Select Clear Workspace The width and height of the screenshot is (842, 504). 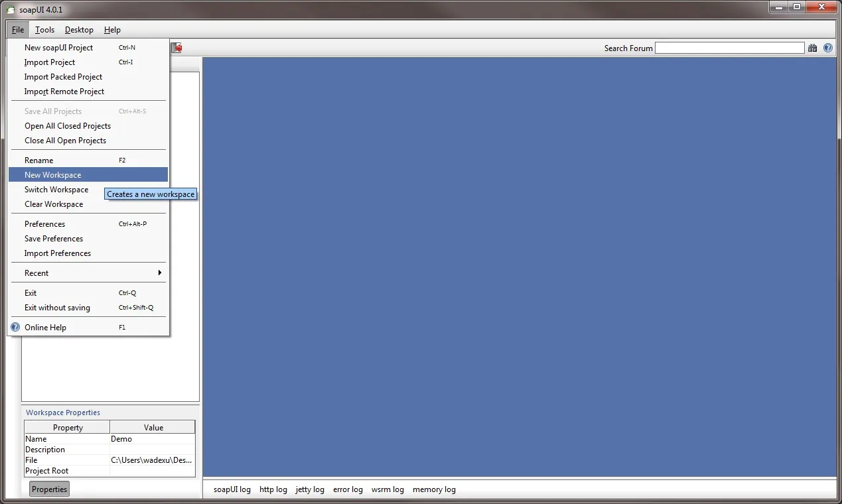pyautogui.click(x=88, y=204)
